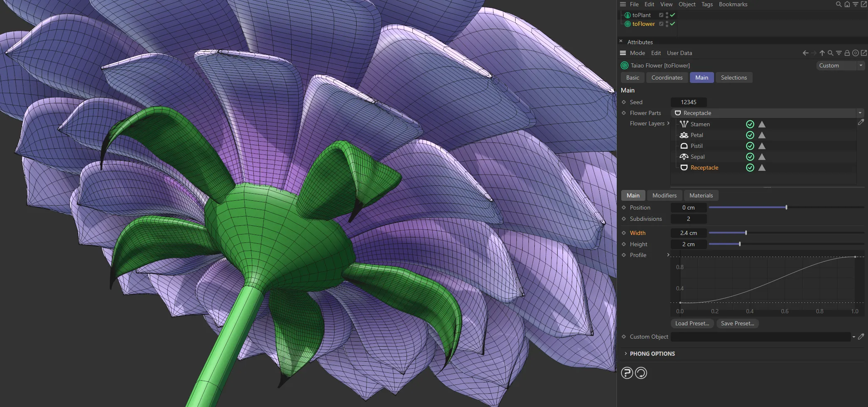The height and width of the screenshot is (407, 868).
Task: Toggle the Receptacle layer green checkmark
Action: pos(751,167)
